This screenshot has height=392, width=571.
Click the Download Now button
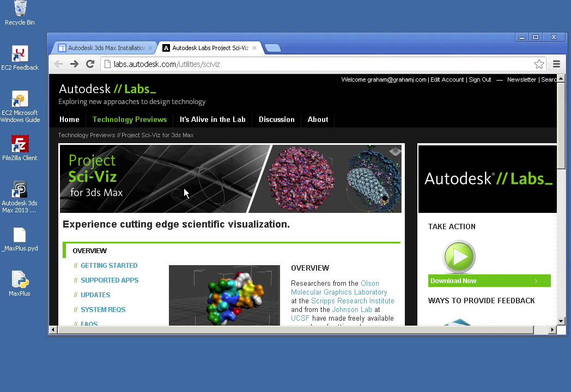(x=489, y=280)
